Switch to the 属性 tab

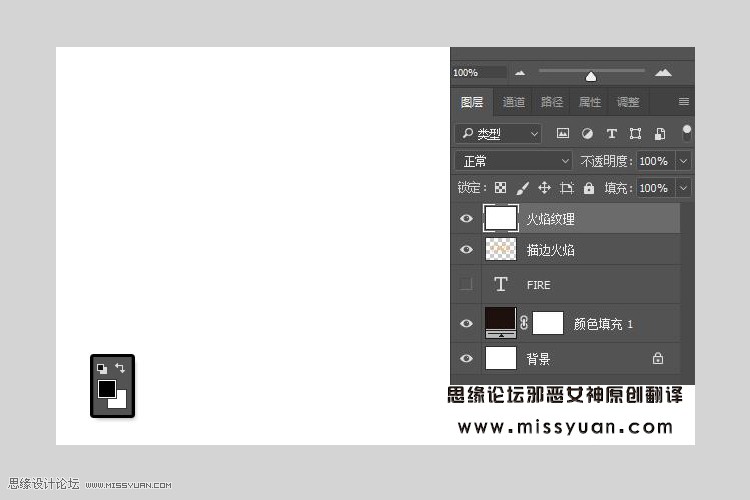(x=590, y=102)
